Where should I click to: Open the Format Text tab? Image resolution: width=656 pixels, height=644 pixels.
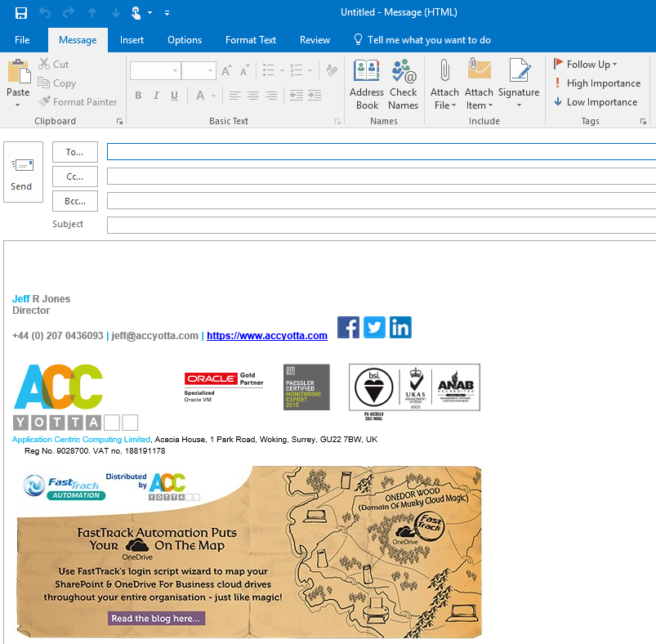click(251, 40)
